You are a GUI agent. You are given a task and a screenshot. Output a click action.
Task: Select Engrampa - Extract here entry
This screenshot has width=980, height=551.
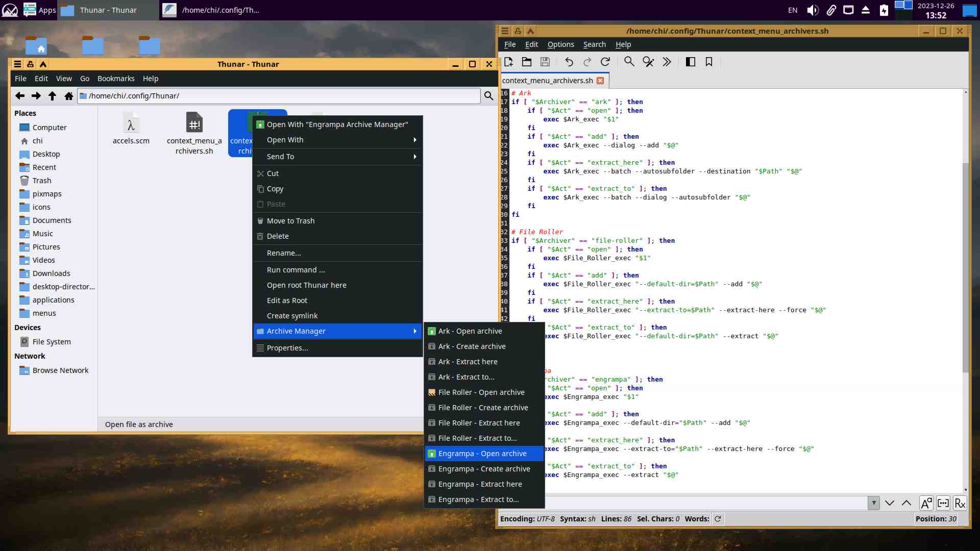tap(480, 484)
